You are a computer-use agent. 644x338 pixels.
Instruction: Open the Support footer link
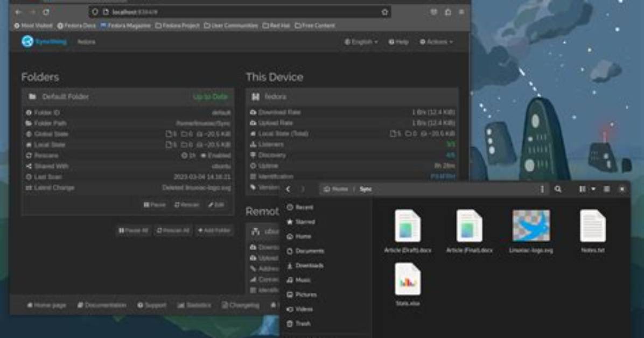click(152, 305)
